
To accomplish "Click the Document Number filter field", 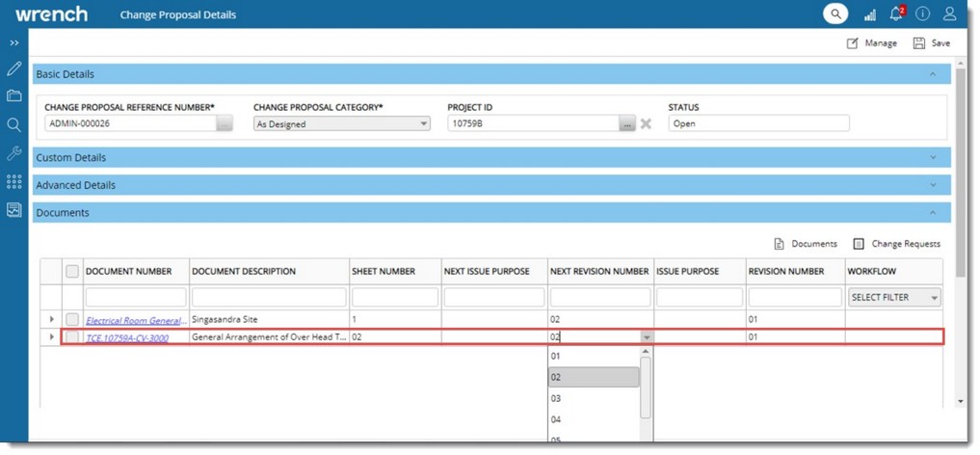I will pos(136,298).
